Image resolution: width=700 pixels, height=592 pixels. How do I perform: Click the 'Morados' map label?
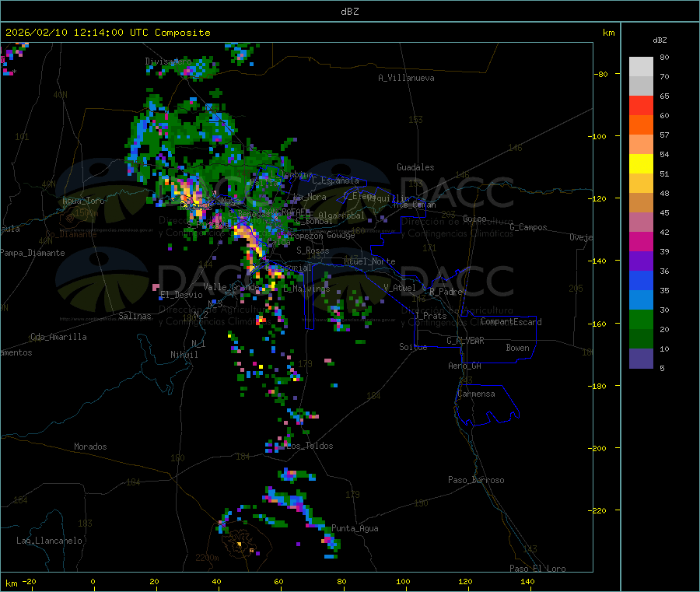click(90, 447)
